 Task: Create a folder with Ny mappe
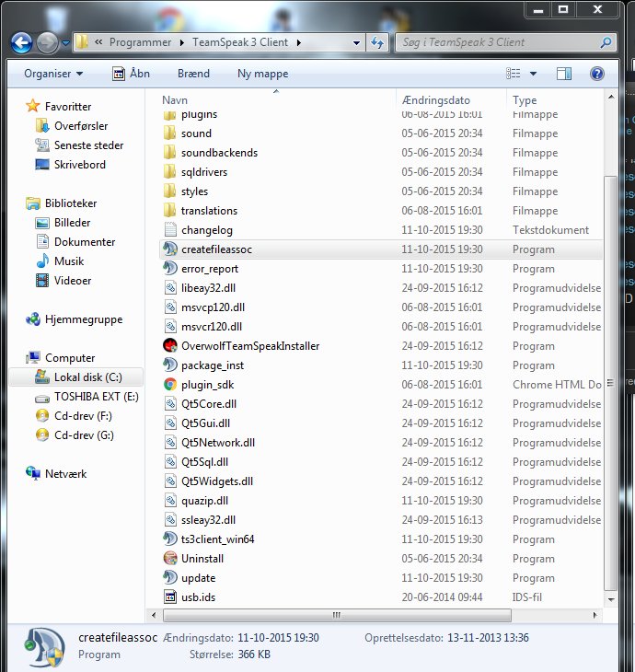(262, 74)
